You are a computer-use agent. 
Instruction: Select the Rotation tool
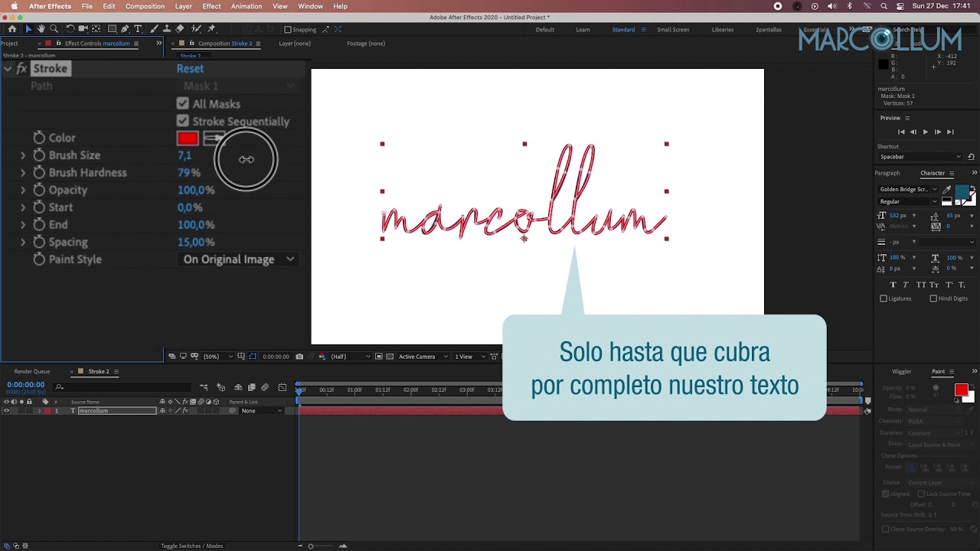70,29
